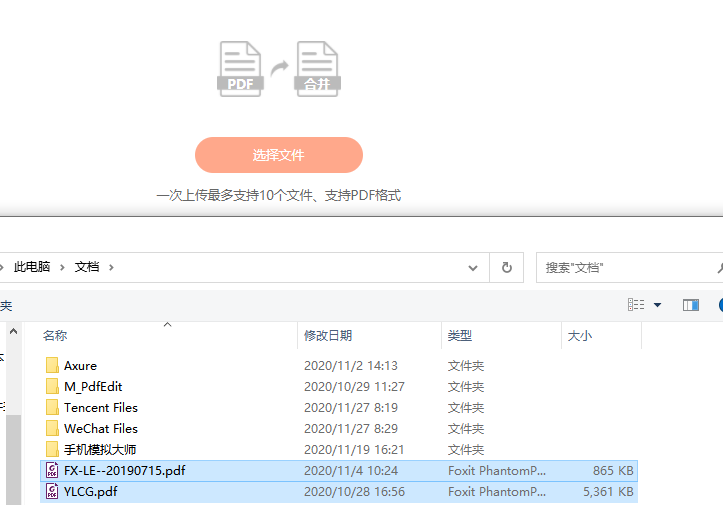Click the refresh button beside address bar
This screenshot has height=505, width=723.
[506, 267]
